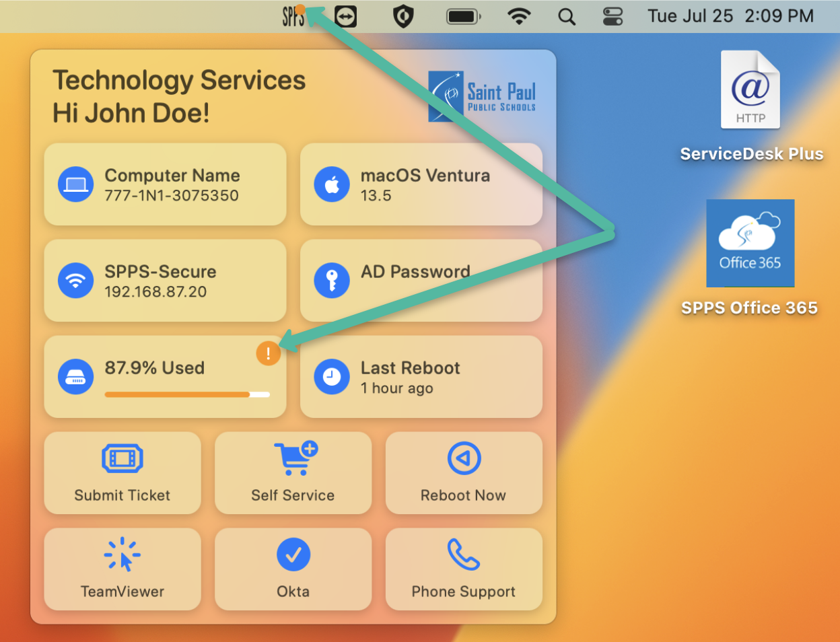
Task: Click the Last Reboot clock icon
Action: point(332,377)
